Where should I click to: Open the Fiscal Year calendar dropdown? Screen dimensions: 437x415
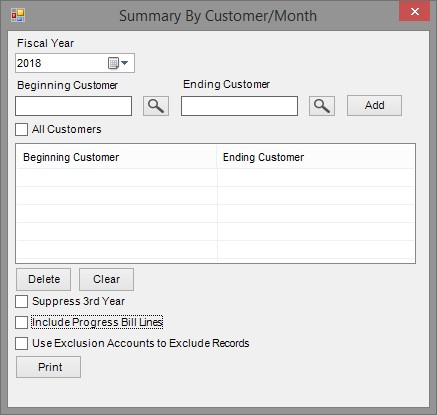click(118, 63)
